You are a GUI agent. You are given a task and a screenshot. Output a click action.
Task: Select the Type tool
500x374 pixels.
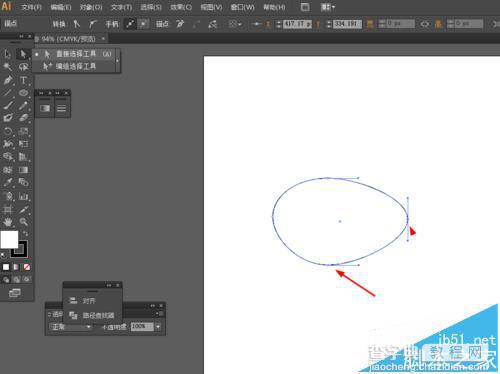coord(23,80)
